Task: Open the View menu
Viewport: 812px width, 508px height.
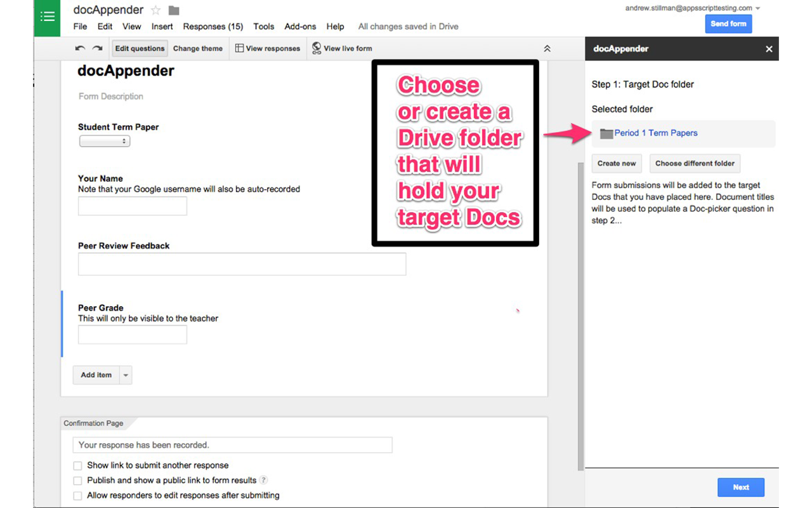Action: [132, 27]
